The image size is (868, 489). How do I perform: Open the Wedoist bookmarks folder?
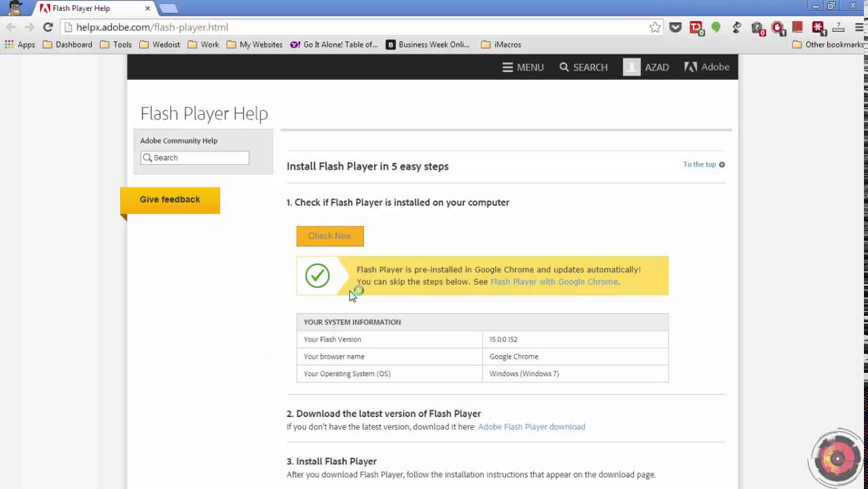click(160, 45)
